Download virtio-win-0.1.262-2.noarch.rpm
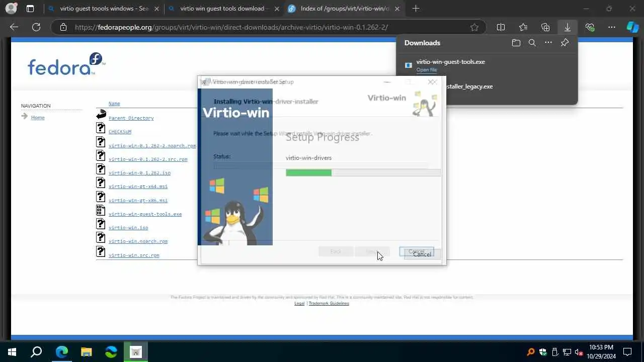Viewport: 644px width, 362px height. (152, 146)
